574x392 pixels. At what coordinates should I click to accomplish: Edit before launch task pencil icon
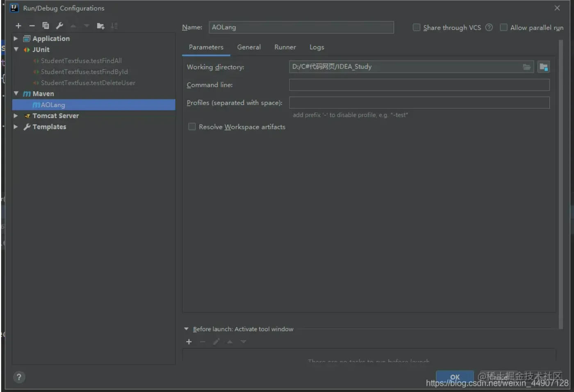pyautogui.click(x=216, y=342)
